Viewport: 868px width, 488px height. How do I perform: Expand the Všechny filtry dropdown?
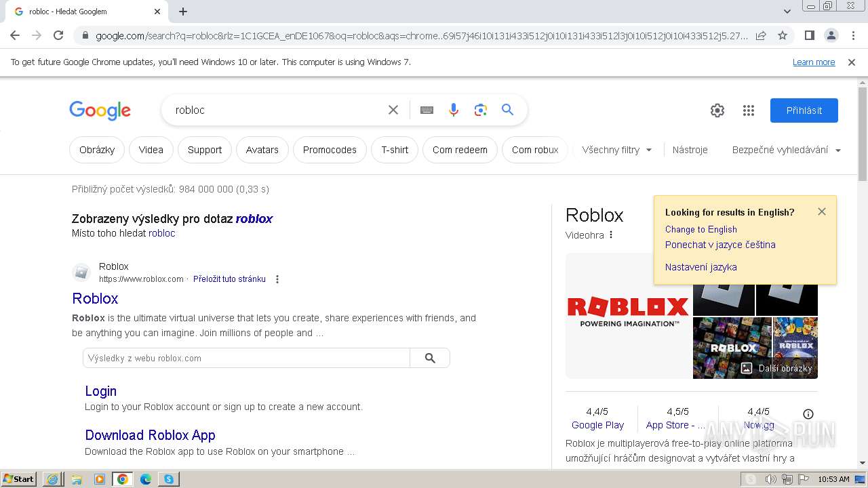tap(616, 150)
